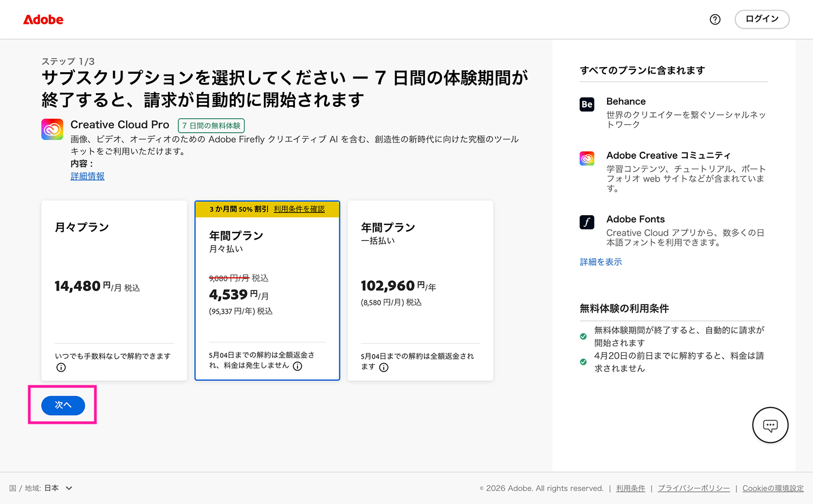The height and width of the screenshot is (504, 813).
Task: Click the 次へ button
Action: point(62,405)
